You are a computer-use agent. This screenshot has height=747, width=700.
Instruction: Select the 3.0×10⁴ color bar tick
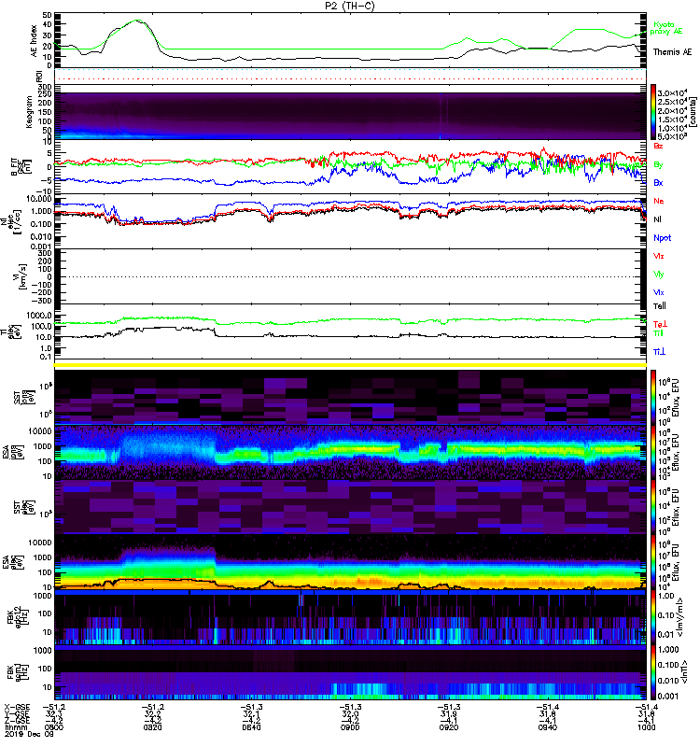672,92
